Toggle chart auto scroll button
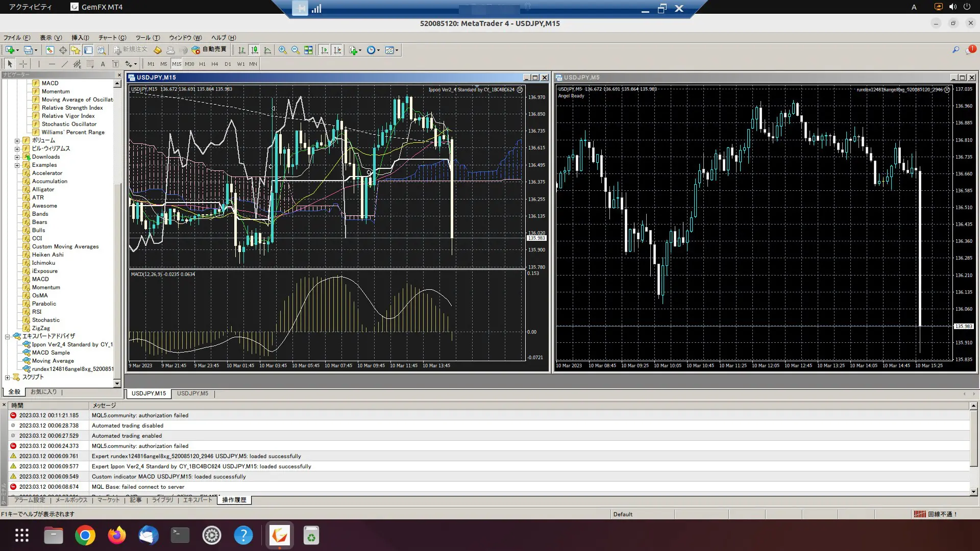 click(325, 50)
